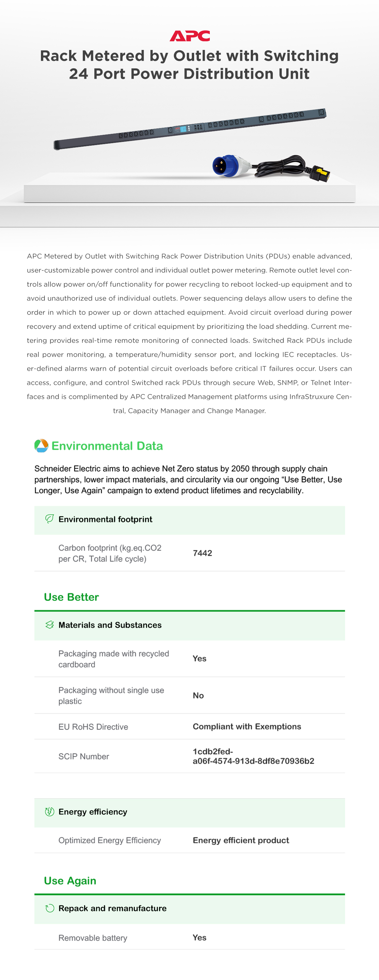The image size is (379, 980).
Task: Click the red APC logo
Action: (x=189, y=36)
